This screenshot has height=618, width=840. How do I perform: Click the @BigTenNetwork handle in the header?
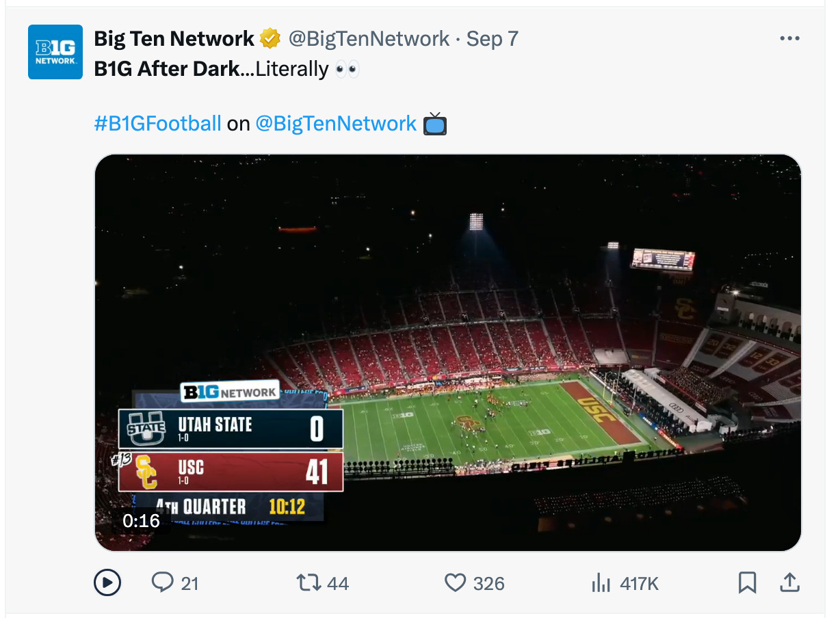click(x=369, y=39)
